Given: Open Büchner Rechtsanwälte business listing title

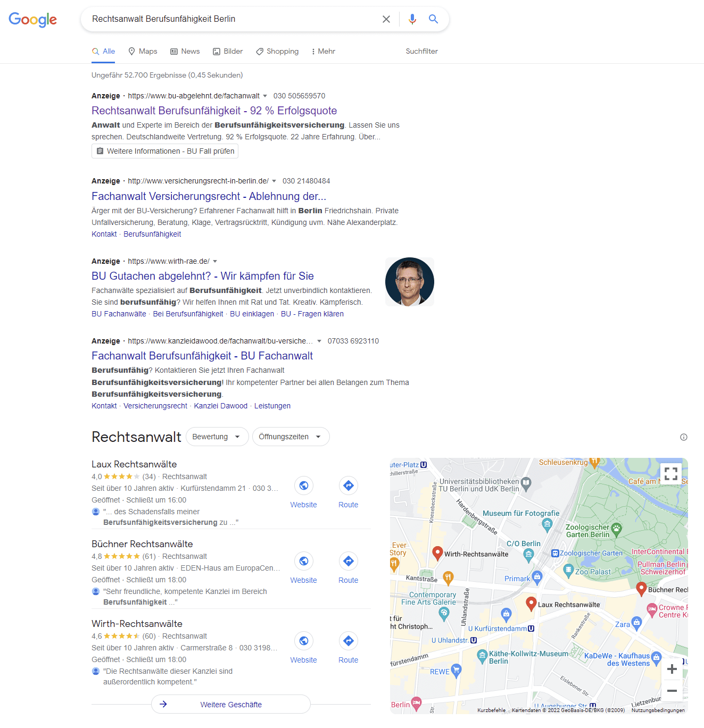Looking at the screenshot, I should pyautogui.click(x=142, y=544).
